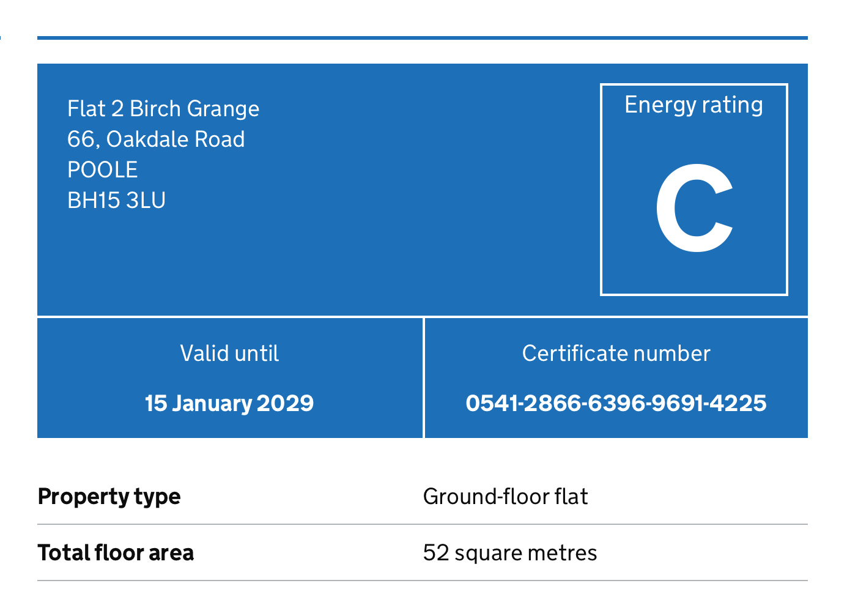Screen dimensions: 847x616
Task: Click the Flat 2 Birch Grange address line
Action: click(163, 109)
